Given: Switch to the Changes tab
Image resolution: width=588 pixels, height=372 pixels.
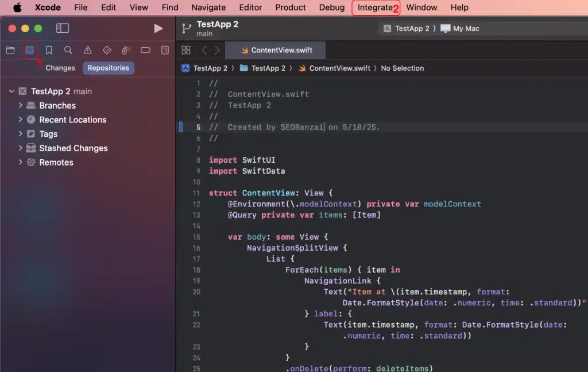Looking at the screenshot, I should (60, 68).
